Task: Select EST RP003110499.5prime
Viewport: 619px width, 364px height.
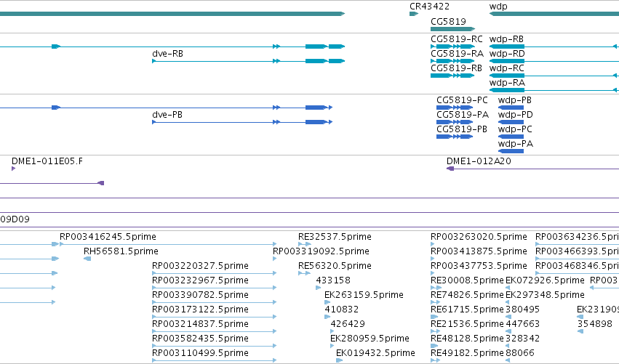Action: pos(200,353)
